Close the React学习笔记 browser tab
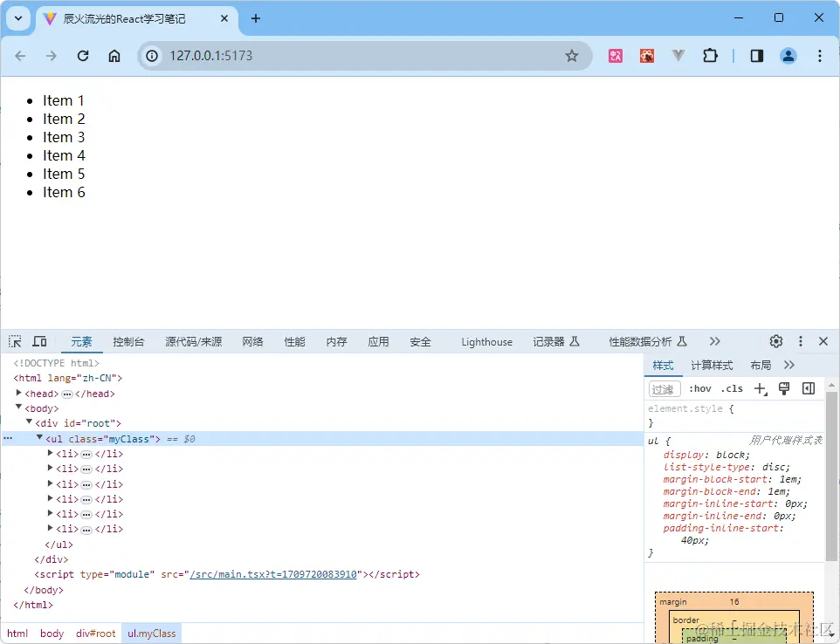840x644 pixels. pos(224,18)
